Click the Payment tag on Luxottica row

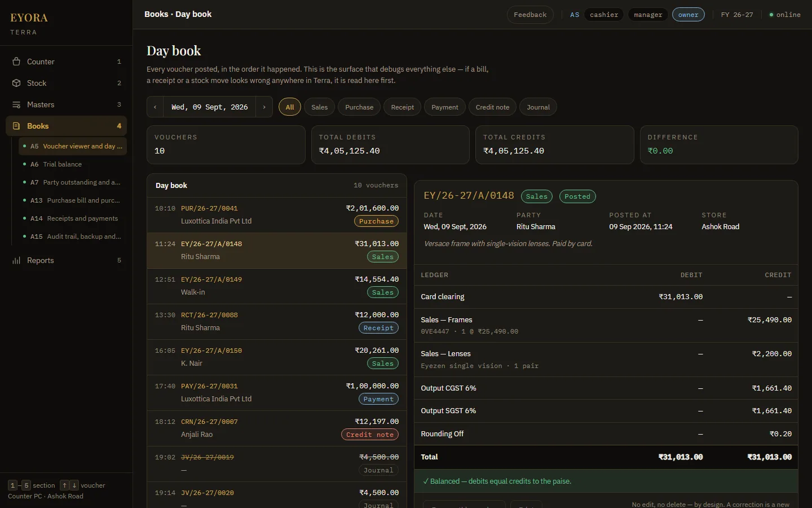pyautogui.click(x=378, y=399)
